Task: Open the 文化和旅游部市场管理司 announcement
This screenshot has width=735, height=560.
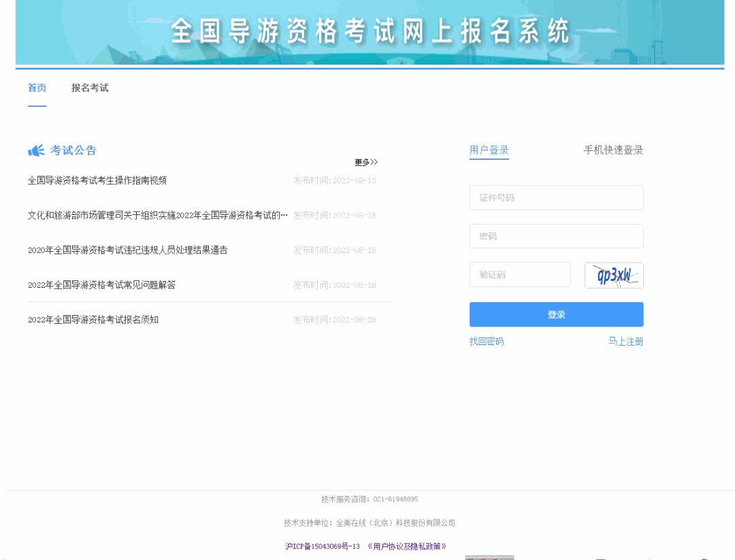Action: [x=157, y=215]
